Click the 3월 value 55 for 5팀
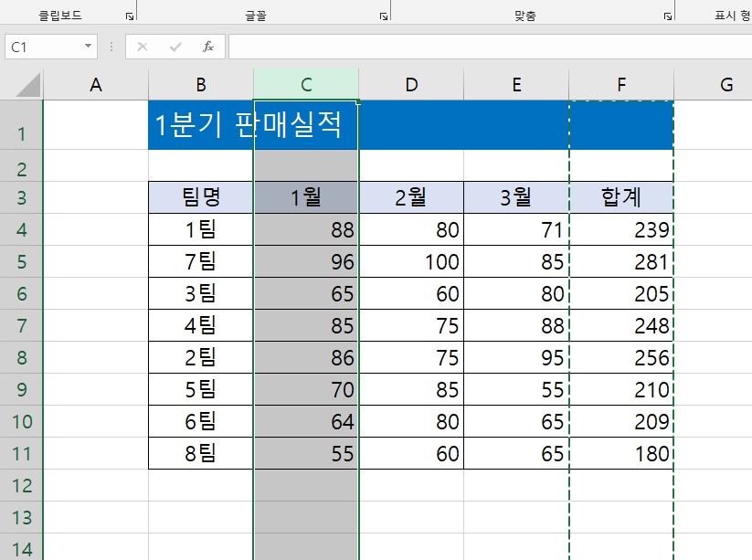Screen dimensions: 752x560 (516, 389)
